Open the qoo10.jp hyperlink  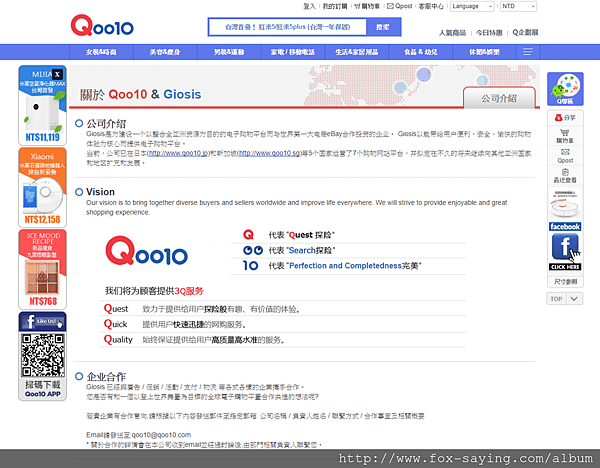178,153
